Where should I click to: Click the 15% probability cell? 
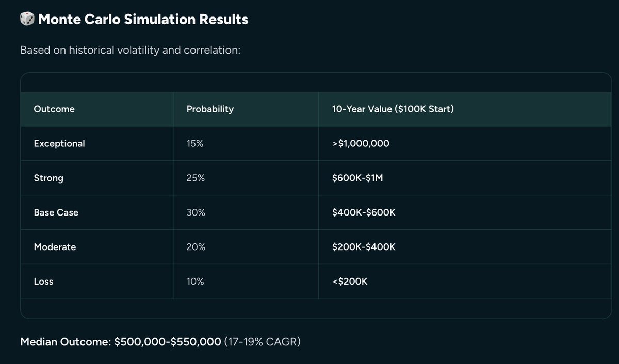[195, 144]
